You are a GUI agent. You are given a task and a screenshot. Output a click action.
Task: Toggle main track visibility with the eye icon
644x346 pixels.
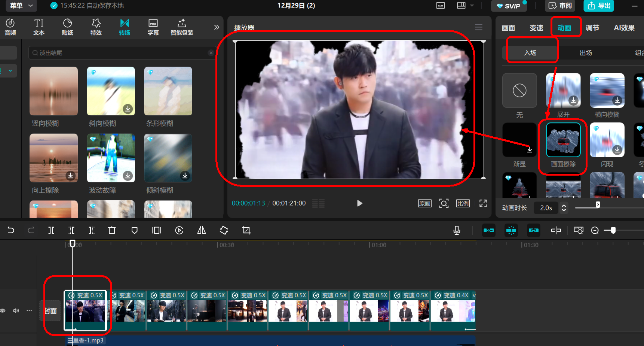(3, 311)
